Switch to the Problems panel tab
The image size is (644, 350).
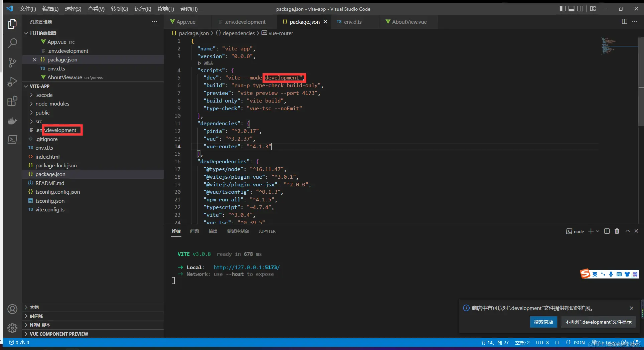tap(194, 231)
